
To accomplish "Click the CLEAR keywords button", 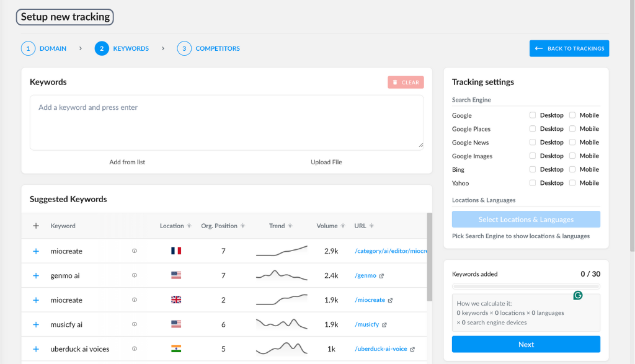I will tap(406, 82).
